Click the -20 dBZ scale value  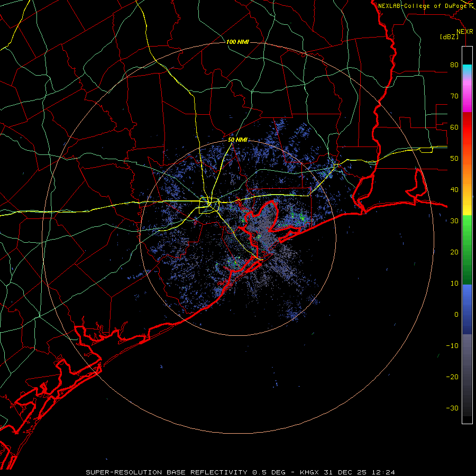[452, 377]
